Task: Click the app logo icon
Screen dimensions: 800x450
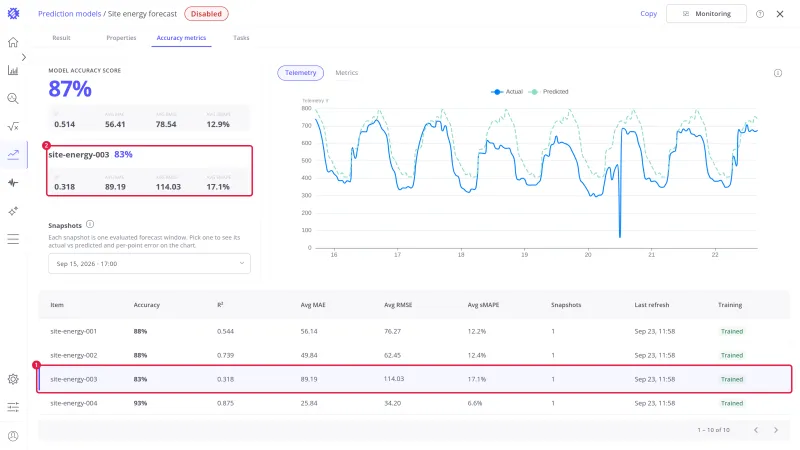Action: 13,14
